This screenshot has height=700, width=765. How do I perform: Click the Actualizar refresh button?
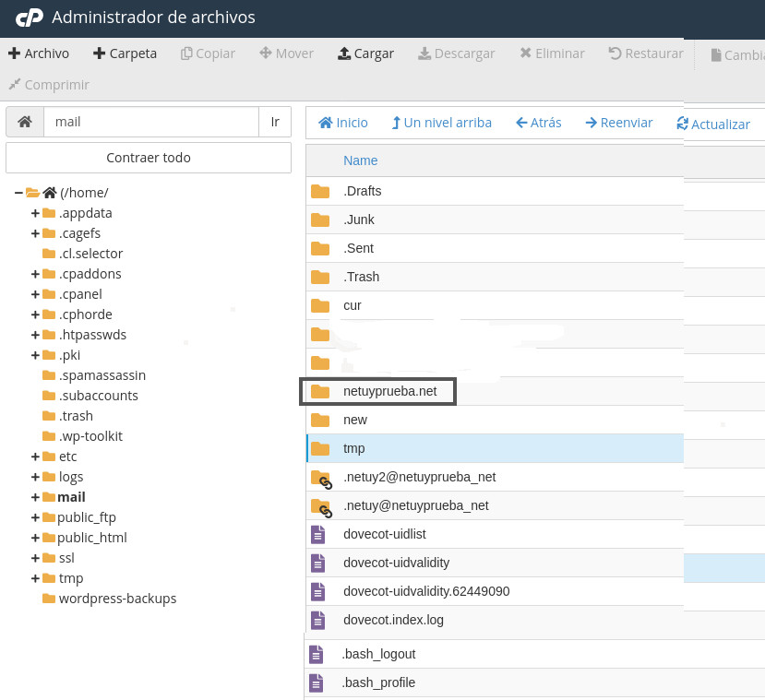[x=713, y=124]
